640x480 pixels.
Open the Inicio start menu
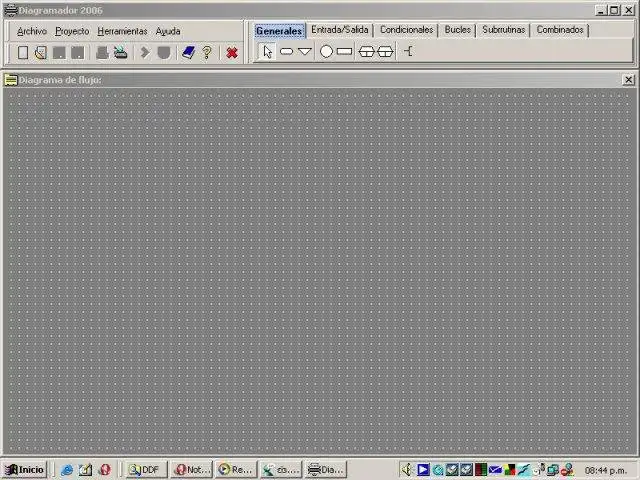tap(24, 470)
